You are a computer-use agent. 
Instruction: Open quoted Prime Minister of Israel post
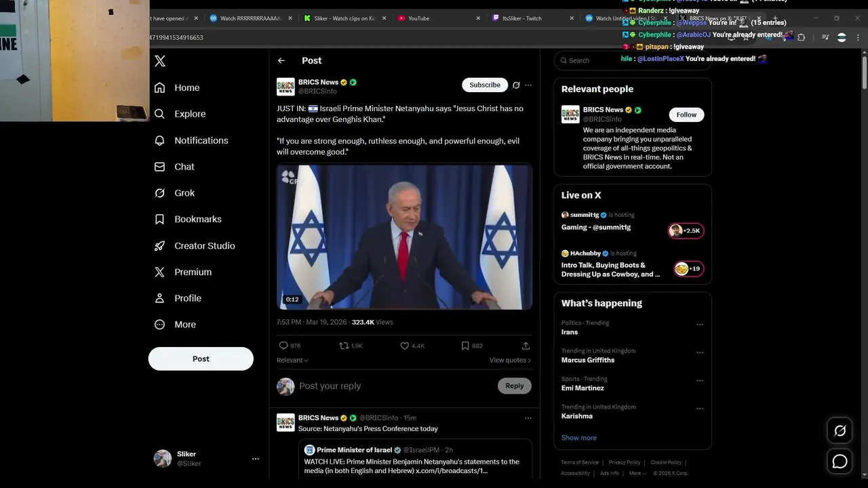coord(415,459)
